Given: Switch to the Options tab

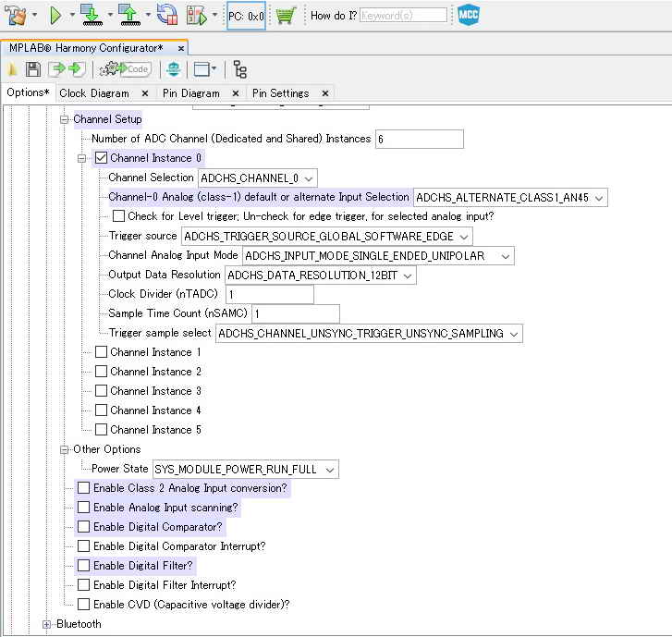Looking at the screenshot, I should (28, 92).
